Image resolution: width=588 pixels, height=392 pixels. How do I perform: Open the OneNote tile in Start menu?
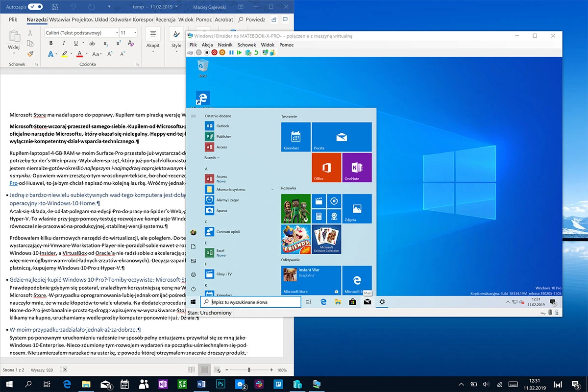point(357,167)
